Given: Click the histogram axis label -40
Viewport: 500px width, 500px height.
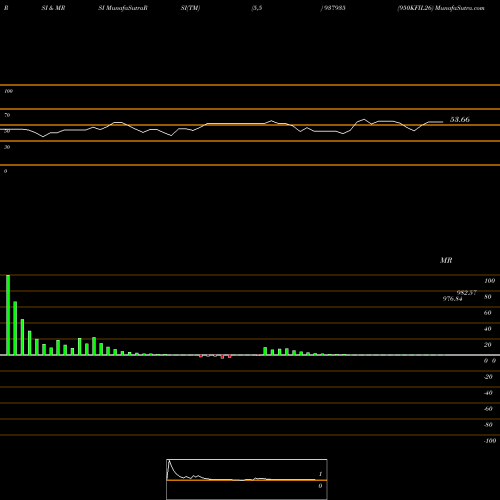Looking at the screenshot, I should 488,393.
